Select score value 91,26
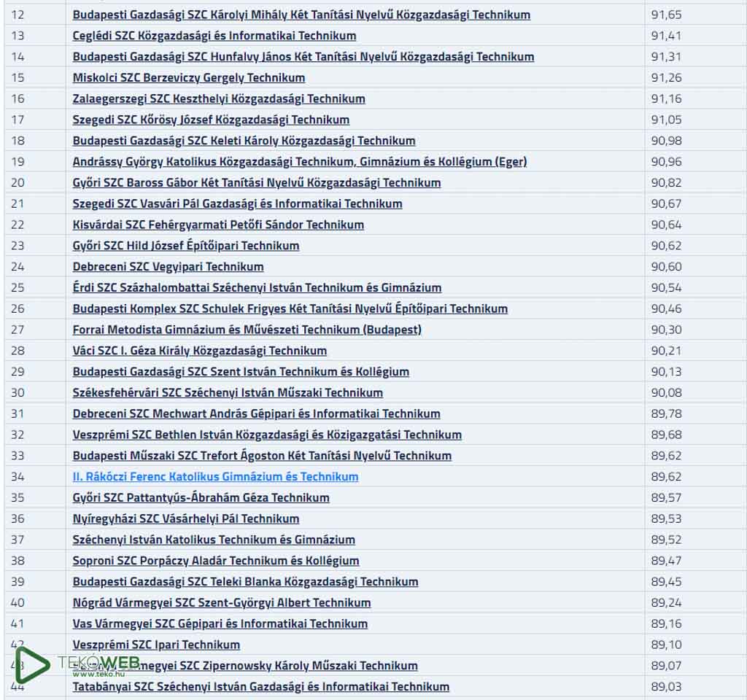The height and width of the screenshot is (700, 747). point(666,77)
